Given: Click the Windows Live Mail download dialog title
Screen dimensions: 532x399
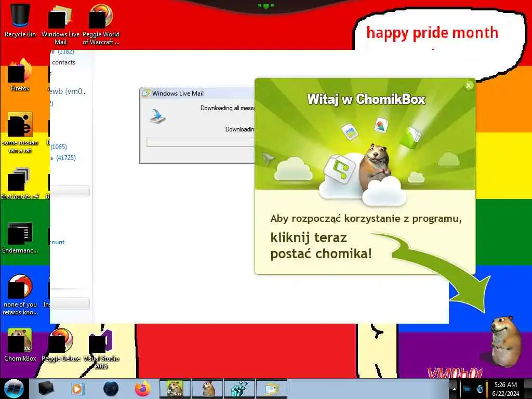Looking at the screenshot, I should [x=178, y=94].
